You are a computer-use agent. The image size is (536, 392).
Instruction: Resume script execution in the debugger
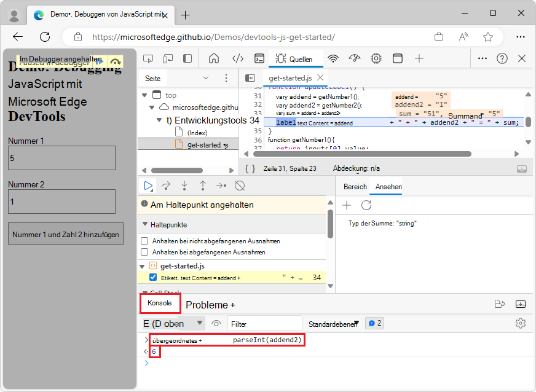coord(148,185)
